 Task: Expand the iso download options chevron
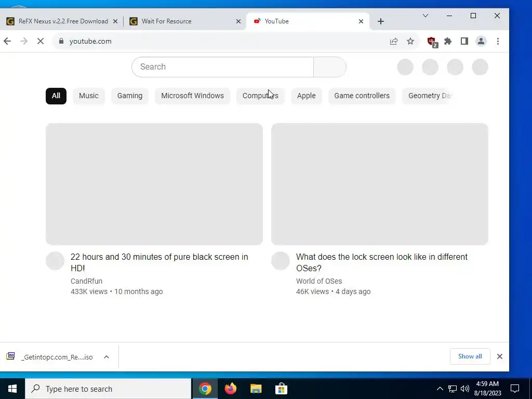click(106, 357)
